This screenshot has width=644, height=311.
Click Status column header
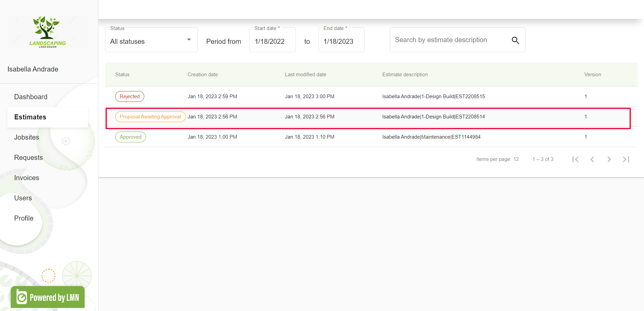tap(122, 75)
